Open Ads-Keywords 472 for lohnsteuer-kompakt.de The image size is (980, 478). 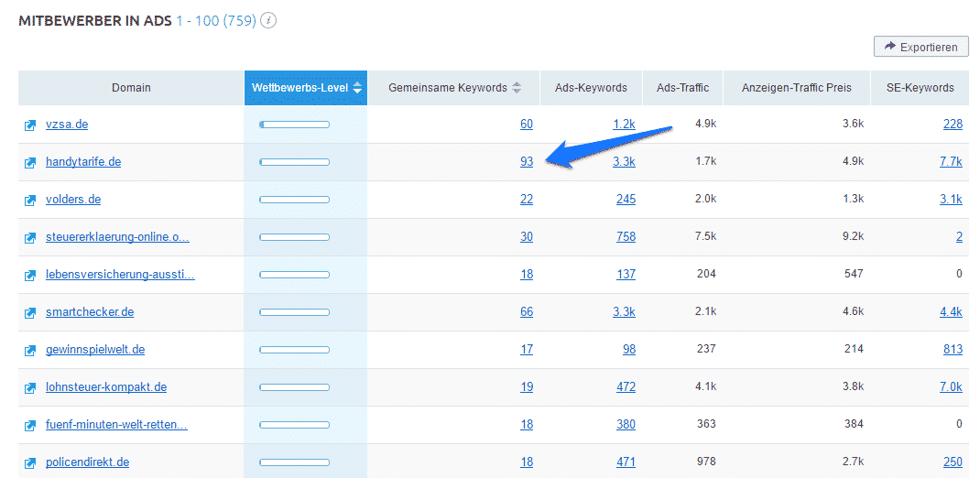click(626, 386)
